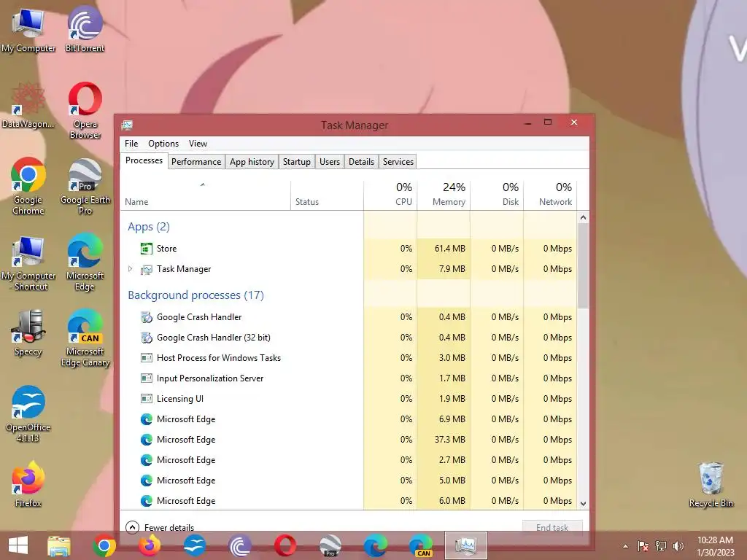
Task: Open BitTorrent desktop icon
Action: click(85, 29)
